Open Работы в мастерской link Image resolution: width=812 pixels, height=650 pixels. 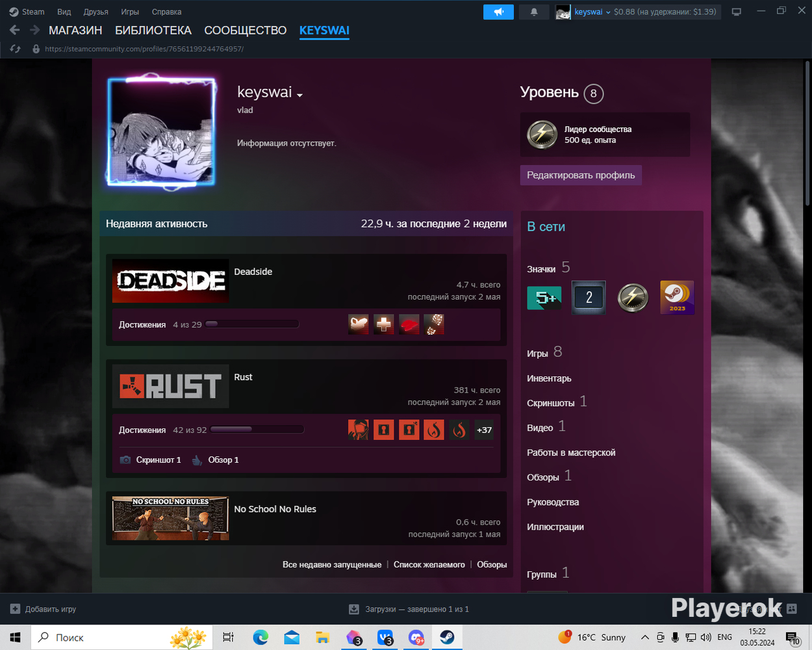coord(571,452)
